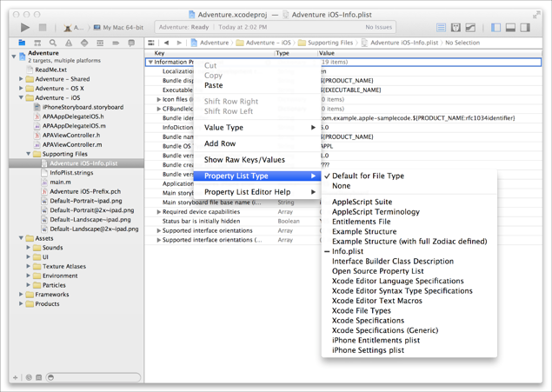This screenshot has height=392, width=552.
Task: Toggle the Navigator pane visibility
Action: [x=495, y=28]
